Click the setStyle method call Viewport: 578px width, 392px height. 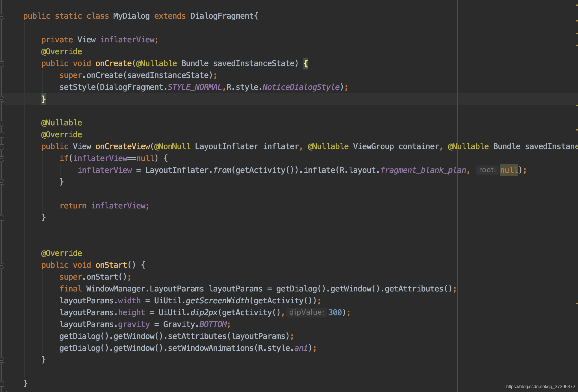tap(77, 87)
